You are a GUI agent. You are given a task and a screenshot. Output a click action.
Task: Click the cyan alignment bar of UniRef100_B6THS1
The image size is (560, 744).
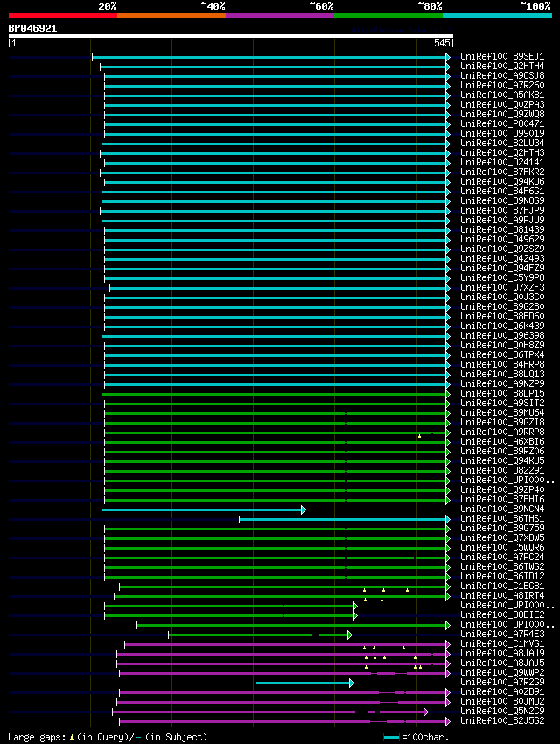tap(344, 520)
